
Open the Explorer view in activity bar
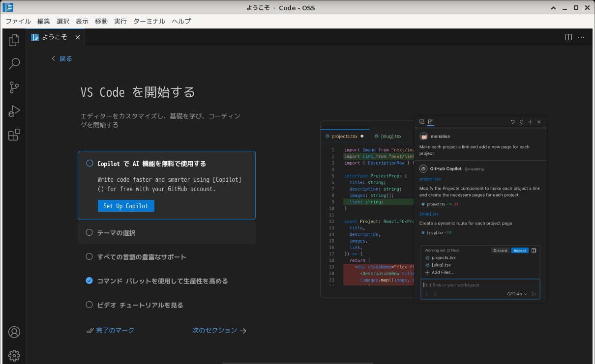coord(14,40)
